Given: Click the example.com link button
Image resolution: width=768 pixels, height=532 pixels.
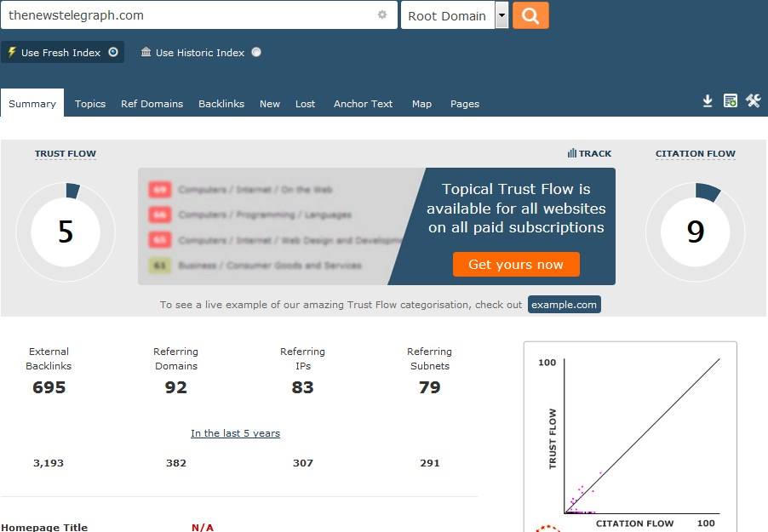Looking at the screenshot, I should [x=565, y=304].
